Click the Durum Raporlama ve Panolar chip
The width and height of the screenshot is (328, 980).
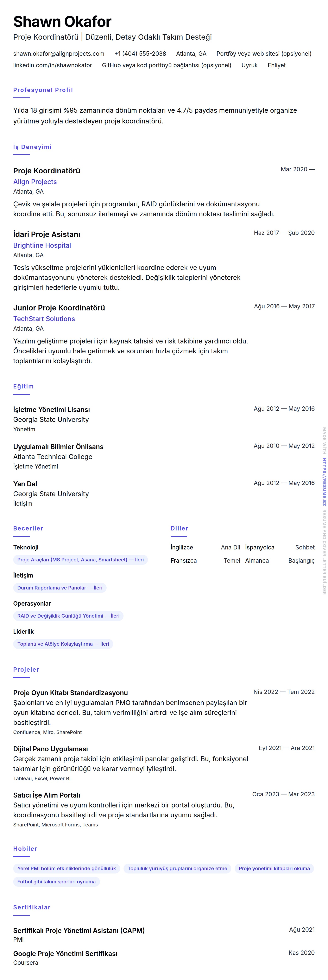(x=60, y=588)
